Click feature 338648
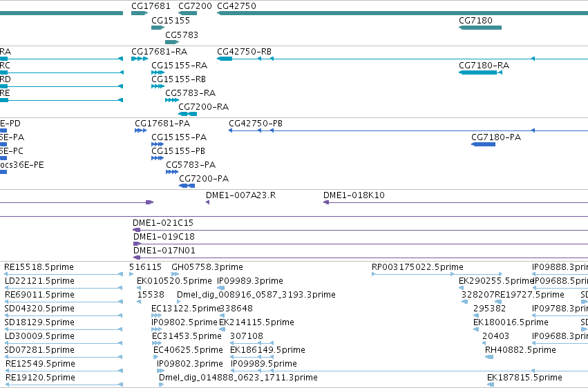Viewport: 588px width, 388px height. click(x=236, y=309)
